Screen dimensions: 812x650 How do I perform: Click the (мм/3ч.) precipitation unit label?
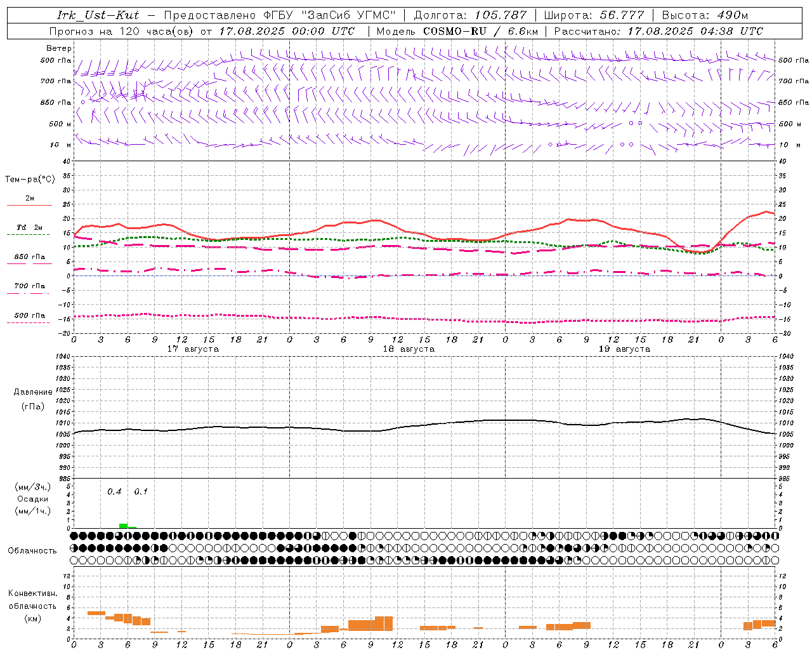[x=32, y=487]
